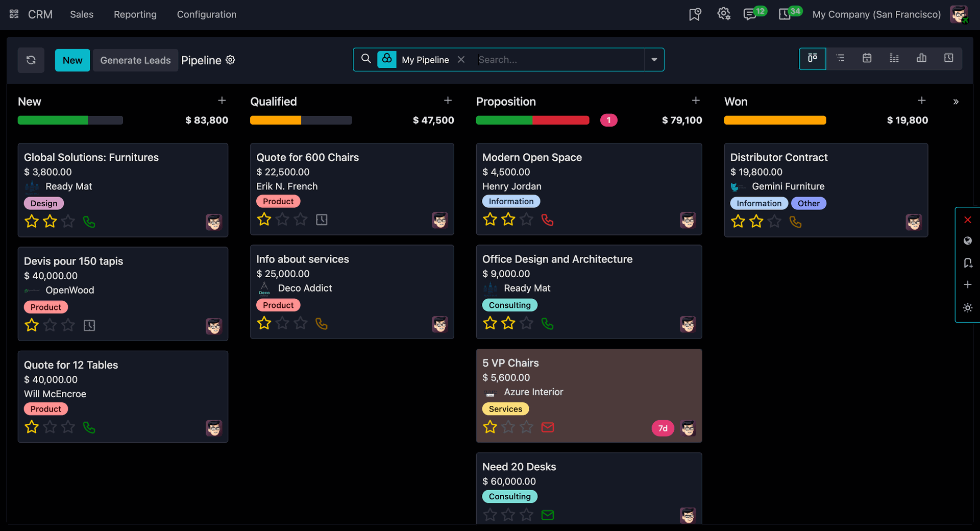980x531 pixels.
Task: Open the Reporting menu
Action: point(135,14)
